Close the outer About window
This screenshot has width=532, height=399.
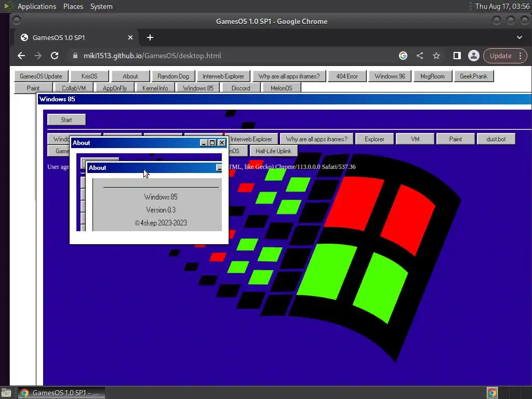221,143
